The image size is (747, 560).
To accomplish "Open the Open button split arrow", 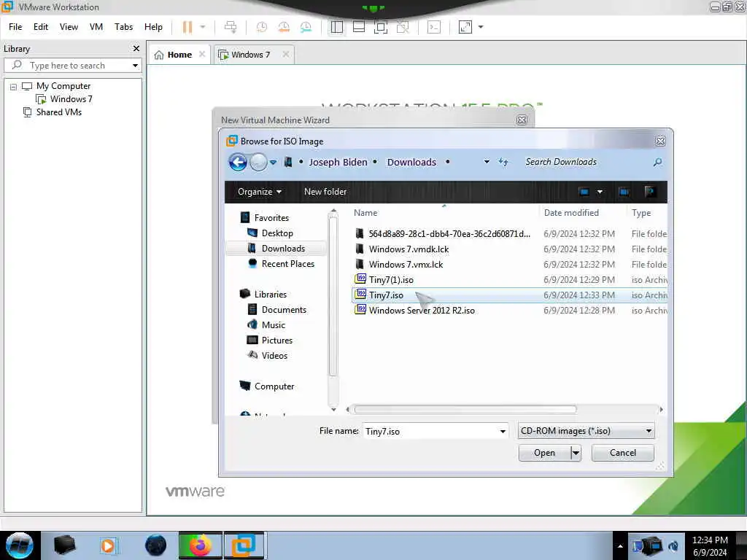I will tap(576, 453).
